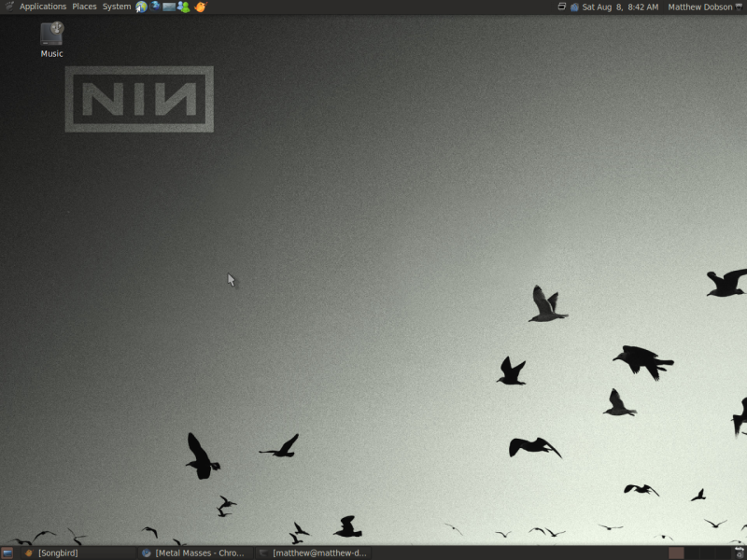The height and width of the screenshot is (560, 747).
Task: Launch the Songbird orange bird icon
Action: [x=201, y=7]
